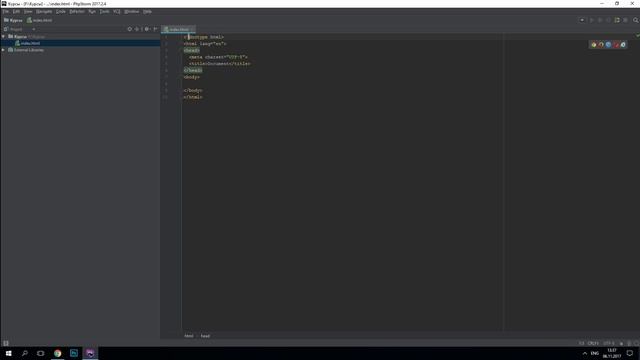Switch to Chrome on taskbar
The height and width of the screenshot is (360, 640).
coord(58,353)
